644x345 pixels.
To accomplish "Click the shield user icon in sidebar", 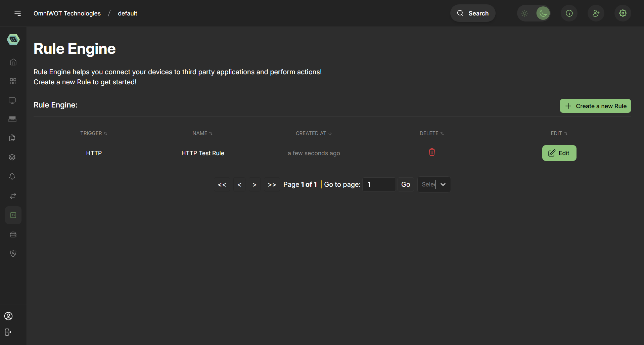I will coord(13,254).
